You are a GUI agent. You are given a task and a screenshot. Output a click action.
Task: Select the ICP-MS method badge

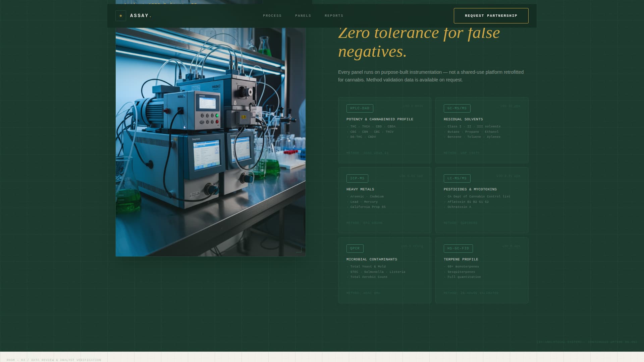tap(357, 178)
